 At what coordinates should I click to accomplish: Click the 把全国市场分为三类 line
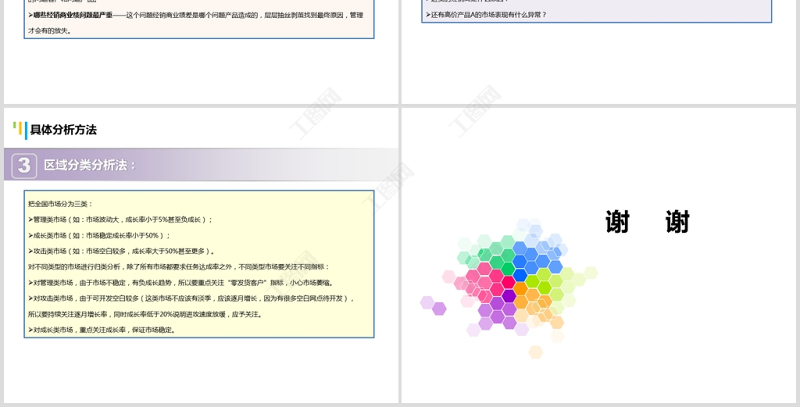point(60,204)
